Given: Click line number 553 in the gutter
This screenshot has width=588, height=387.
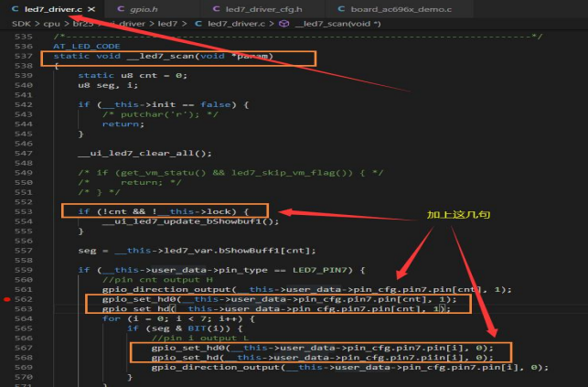Looking at the screenshot, I should (x=24, y=211).
